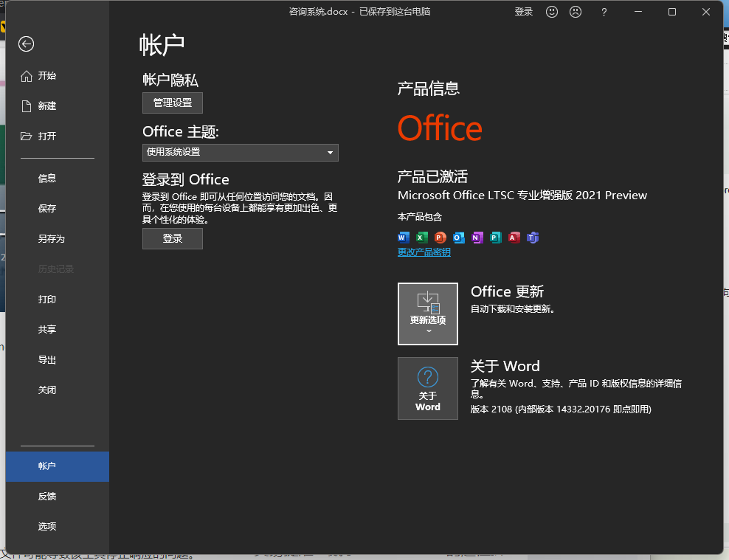The height and width of the screenshot is (560, 729).
Task: Click the new document icon beside 新建
Action: tap(27, 106)
